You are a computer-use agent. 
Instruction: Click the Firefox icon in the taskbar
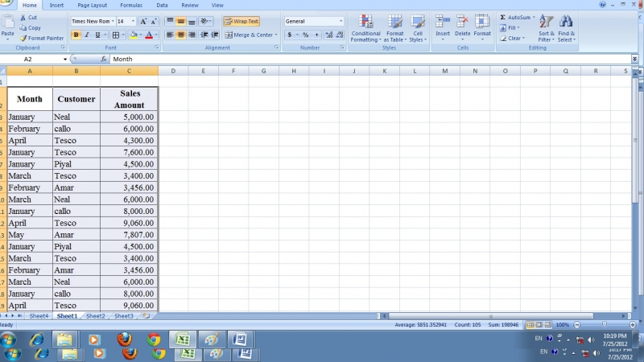coord(125,339)
